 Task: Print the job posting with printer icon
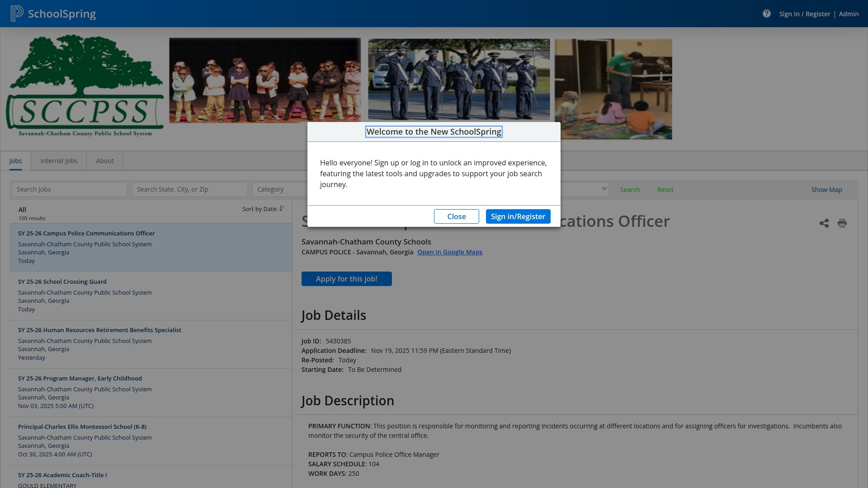click(842, 223)
